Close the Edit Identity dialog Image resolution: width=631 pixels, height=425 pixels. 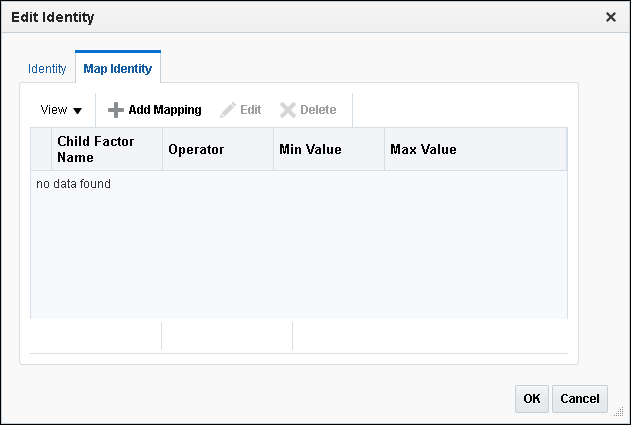pos(611,17)
